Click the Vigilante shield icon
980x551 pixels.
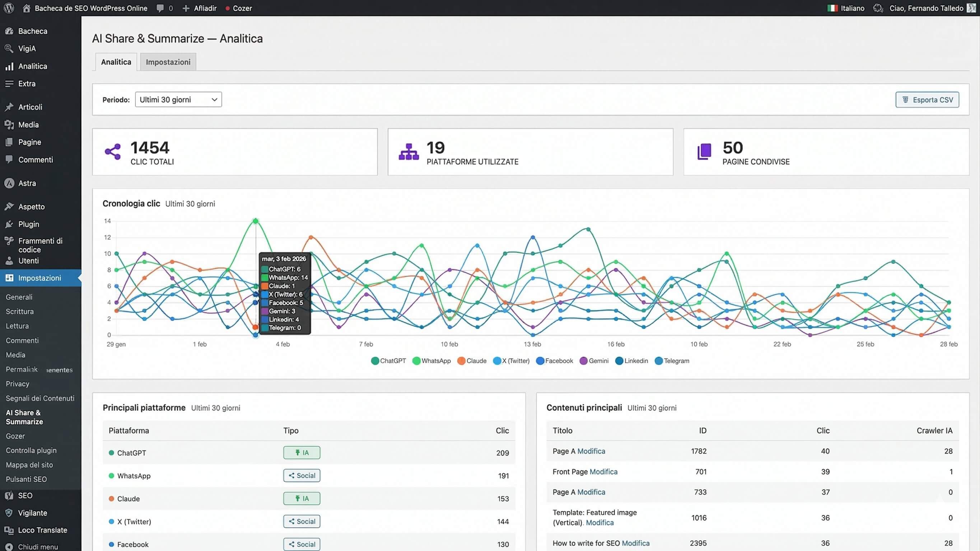click(x=9, y=513)
